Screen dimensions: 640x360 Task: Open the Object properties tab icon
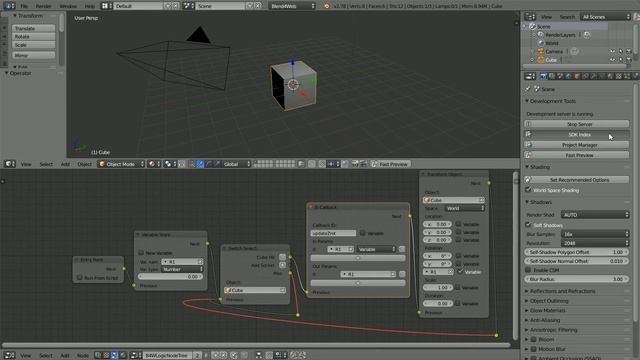click(x=577, y=76)
